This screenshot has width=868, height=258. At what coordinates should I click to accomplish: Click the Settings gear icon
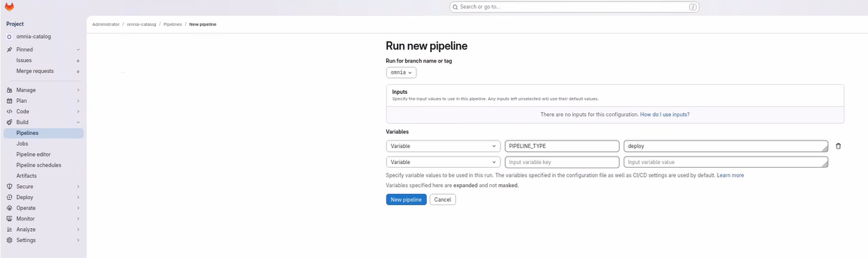click(10, 240)
